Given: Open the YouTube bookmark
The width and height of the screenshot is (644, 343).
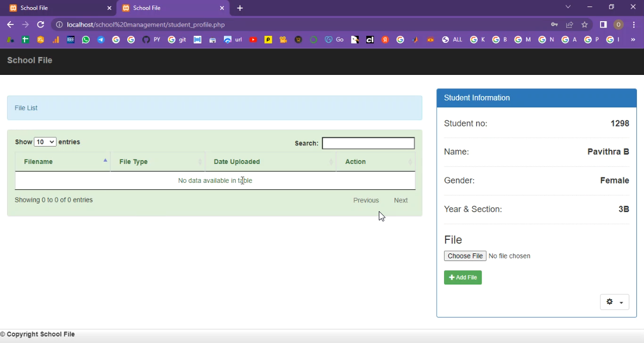Looking at the screenshot, I should (x=253, y=40).
